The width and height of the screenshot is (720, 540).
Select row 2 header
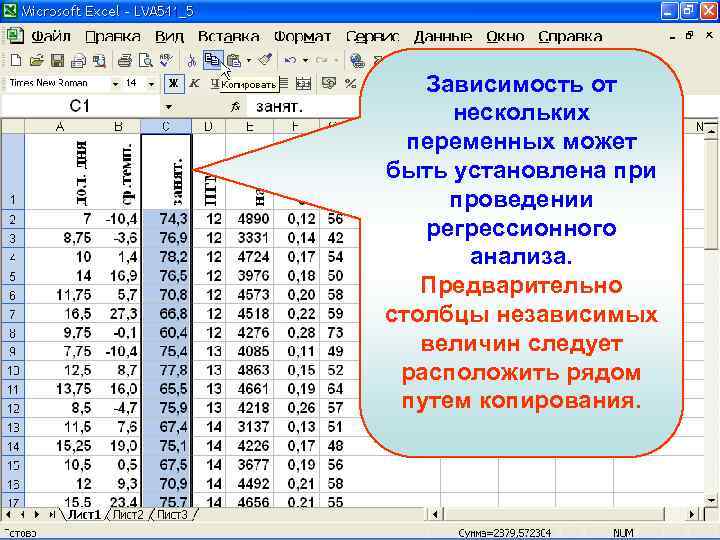coord(12,219)
